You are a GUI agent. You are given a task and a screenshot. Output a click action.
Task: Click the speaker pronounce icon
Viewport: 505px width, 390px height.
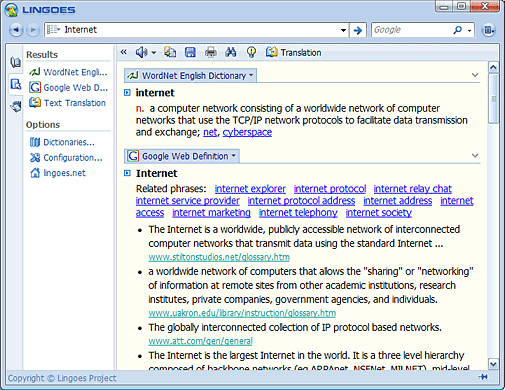(x=141, y=52)
